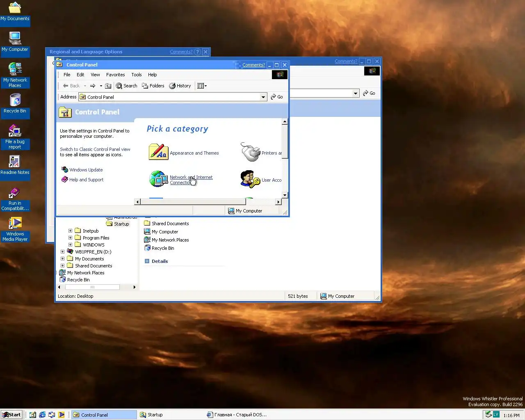Click third Quick Launch sync icon

tap(52, 415)
